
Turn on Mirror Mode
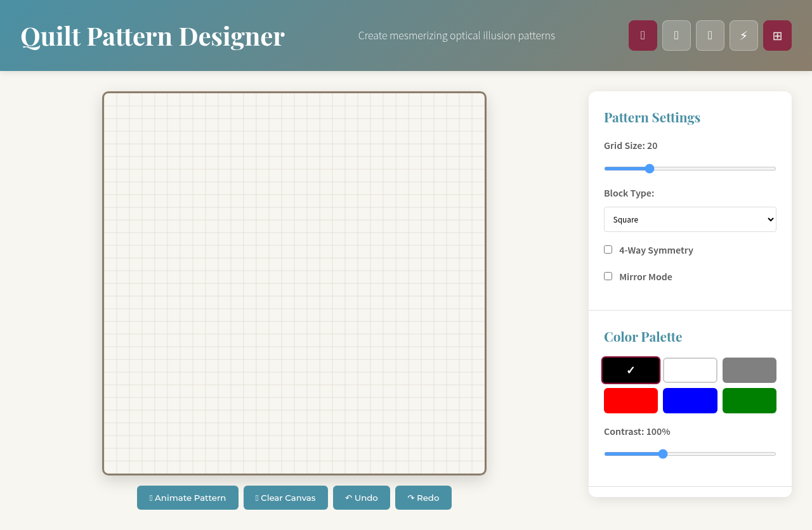(608, 276)
